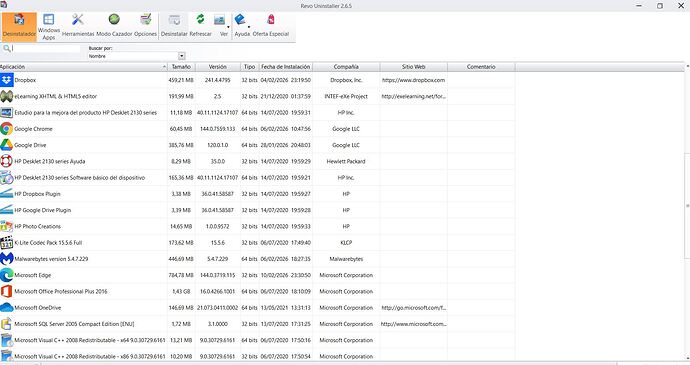690x365 pixels.
Task: Click the 784,78 MB size cell
Action: (x=181, y=276)
